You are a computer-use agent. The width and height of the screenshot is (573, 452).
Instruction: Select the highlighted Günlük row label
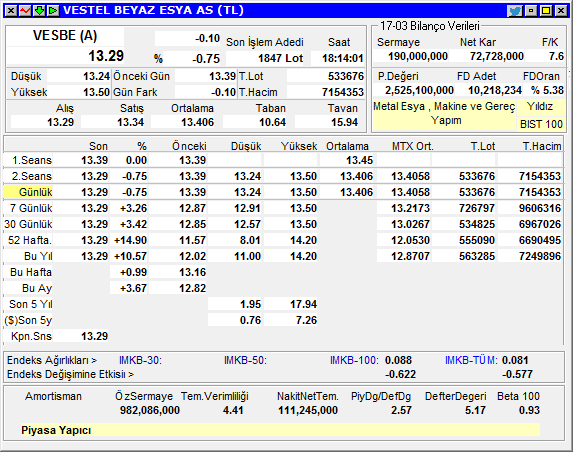pyautogui.click(x=28, y=192)
